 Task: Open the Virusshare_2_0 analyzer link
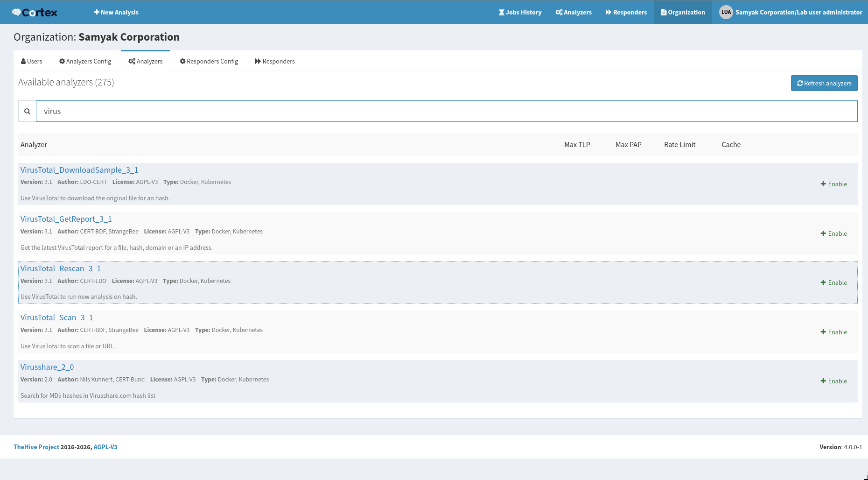[47, 367]
